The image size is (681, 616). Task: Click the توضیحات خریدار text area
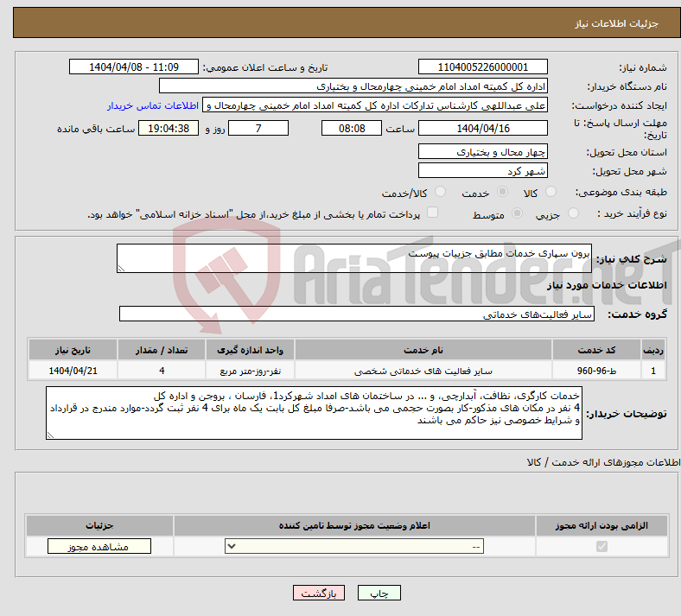click(x=314, y=413)
